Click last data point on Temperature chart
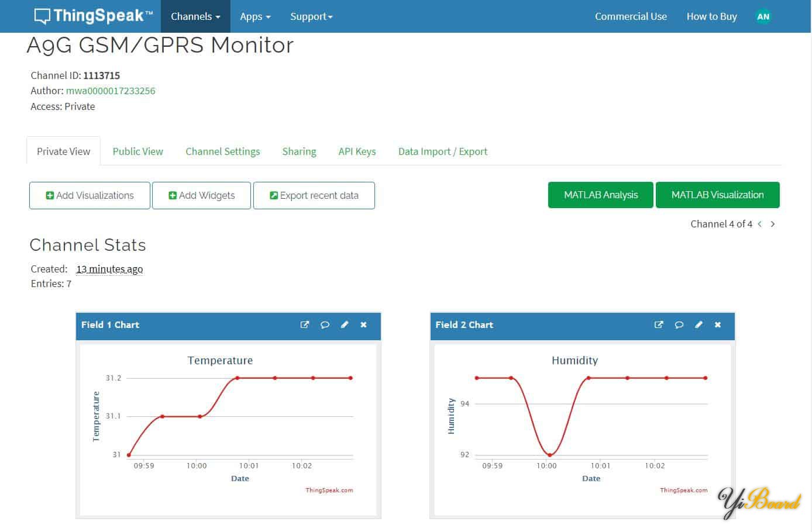 [351, 378]
